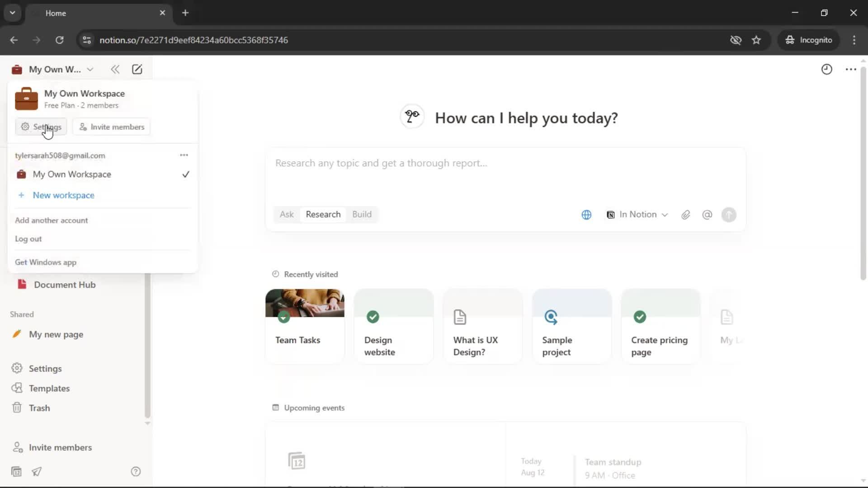The image size is (868, 488).
Task: Click the sidebar vertical scrollbar
Action: coord(147,346)
